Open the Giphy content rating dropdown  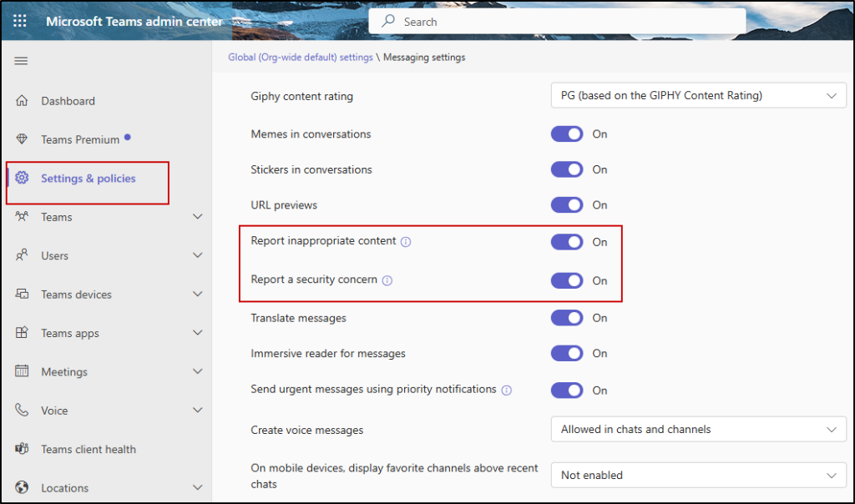coord(698,96)
